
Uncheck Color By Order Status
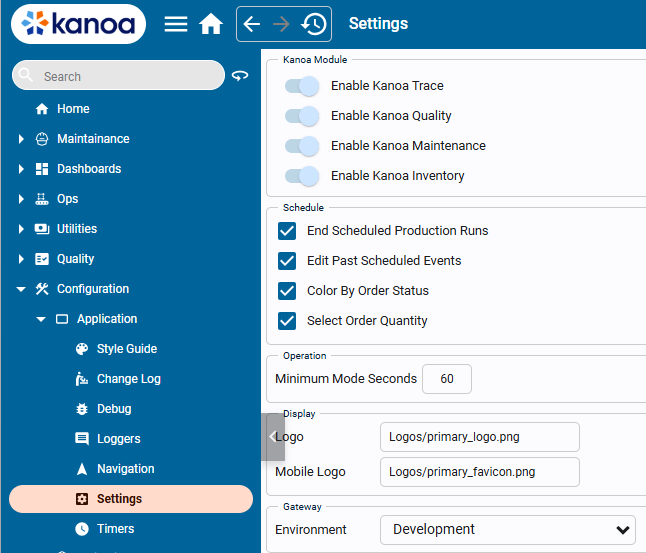click(x=287, y=291)
